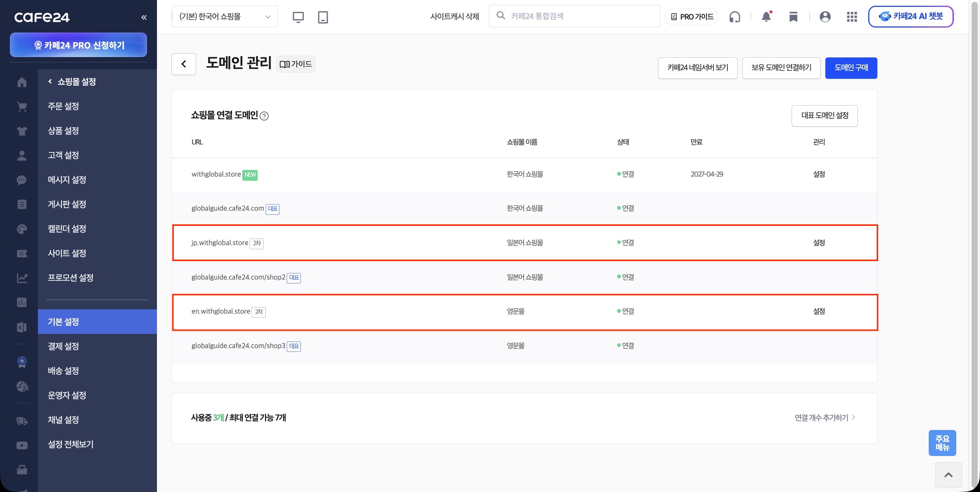
Task: Click the globalguide.cafe24.com/shop2 URL
Action: (238, 277)
